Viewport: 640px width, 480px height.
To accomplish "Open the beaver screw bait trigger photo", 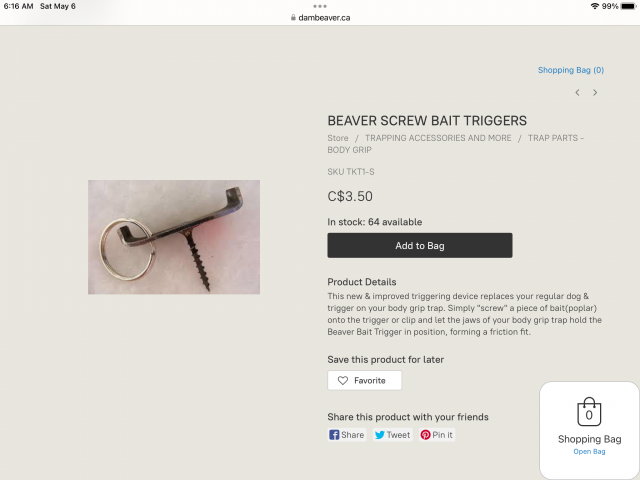I will click(174, 237).
